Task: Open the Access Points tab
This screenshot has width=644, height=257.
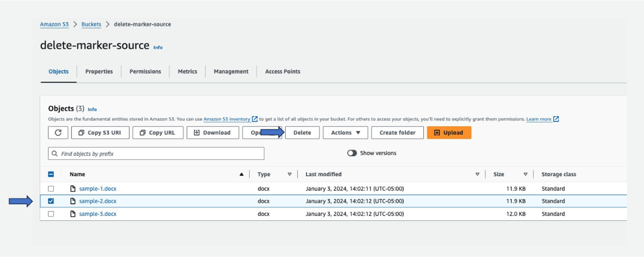Action: coord(283,72)
